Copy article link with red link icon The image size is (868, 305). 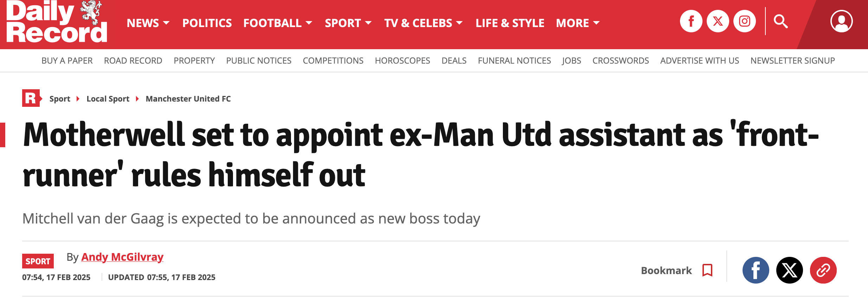pos(823,270)
